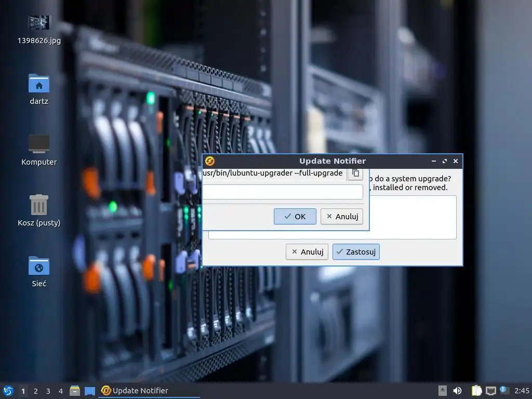Click the Update Notifier taskbar entry
Screen dimensions: 532x399
(x=149, y=391)
